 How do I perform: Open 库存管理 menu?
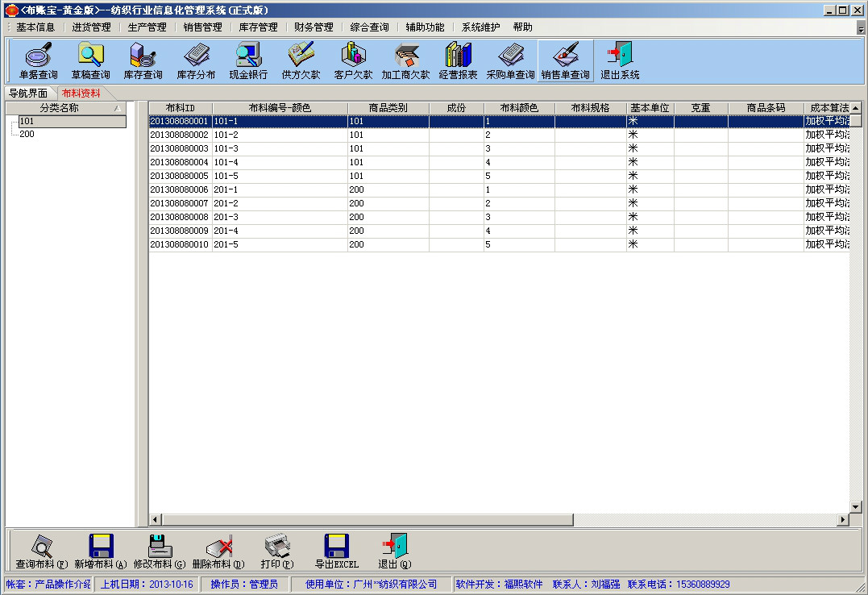258,27
